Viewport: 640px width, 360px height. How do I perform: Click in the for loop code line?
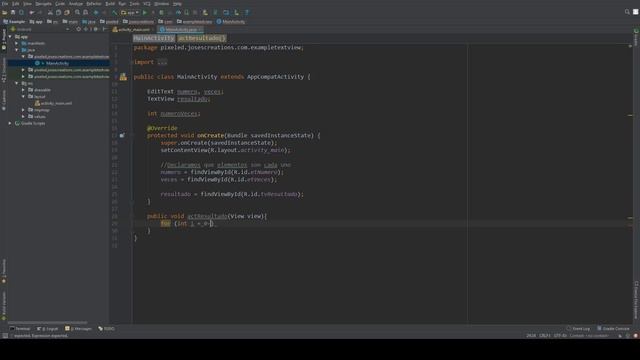(x=382, y=224)
